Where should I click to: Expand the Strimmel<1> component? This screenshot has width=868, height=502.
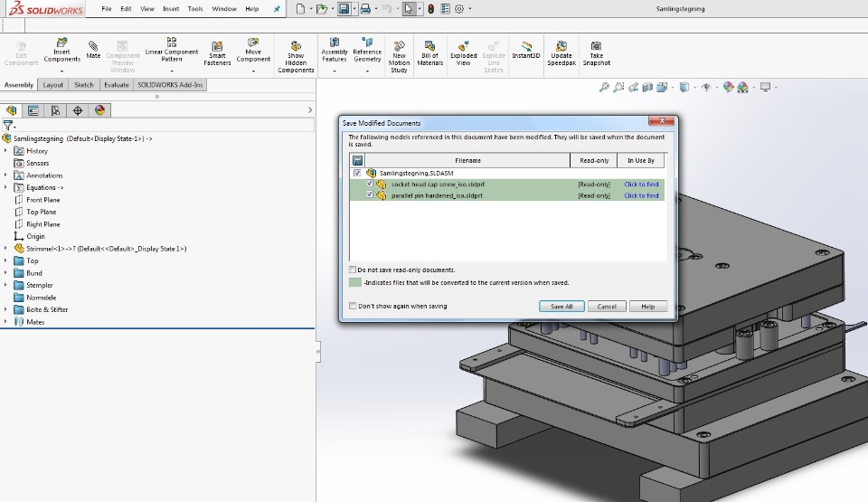[x=6, y=249]
